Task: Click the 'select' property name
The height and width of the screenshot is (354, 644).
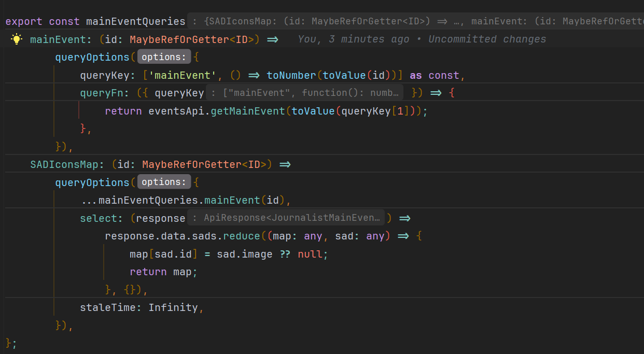Action: (99, 218)
